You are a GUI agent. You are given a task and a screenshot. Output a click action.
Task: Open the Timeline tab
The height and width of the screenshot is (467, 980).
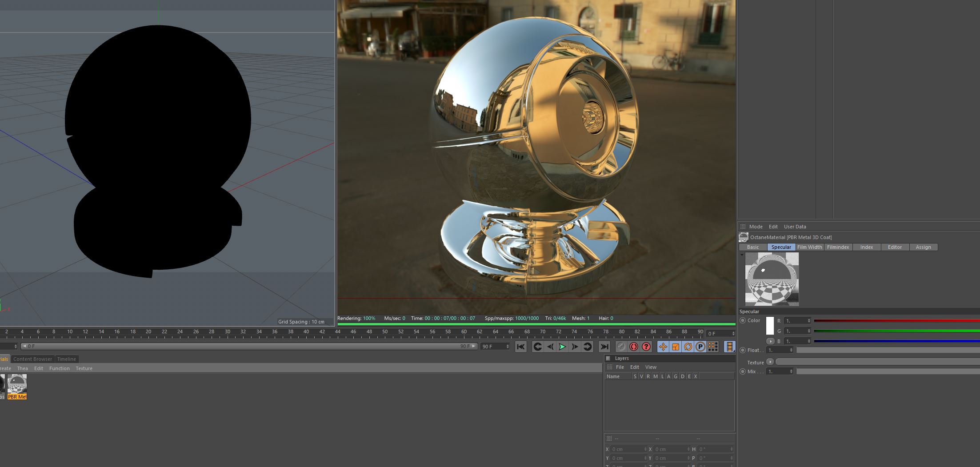point(67,359)
